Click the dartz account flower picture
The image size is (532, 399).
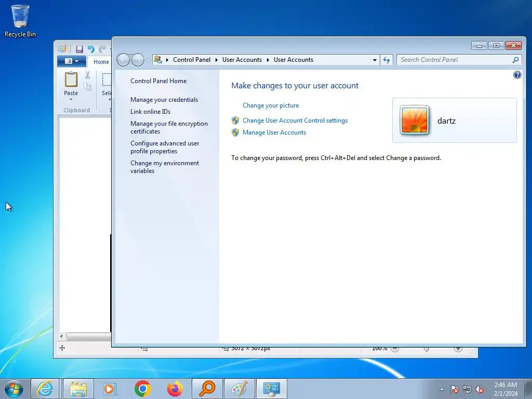click(414, 120)
